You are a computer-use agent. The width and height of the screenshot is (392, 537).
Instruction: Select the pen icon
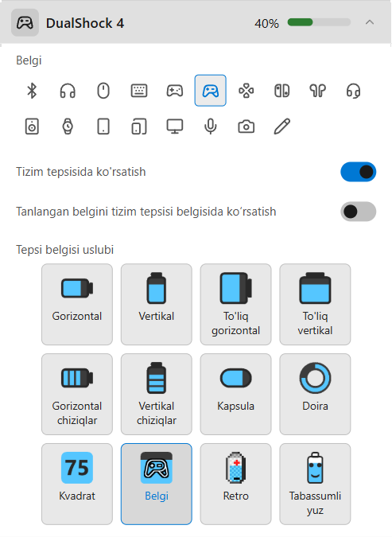[282, 126]
